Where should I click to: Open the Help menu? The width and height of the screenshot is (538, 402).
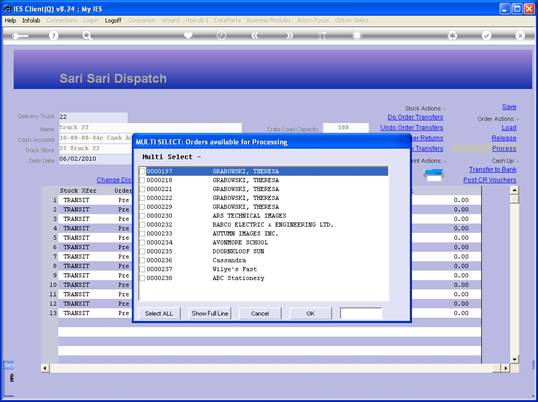[10, 21]
